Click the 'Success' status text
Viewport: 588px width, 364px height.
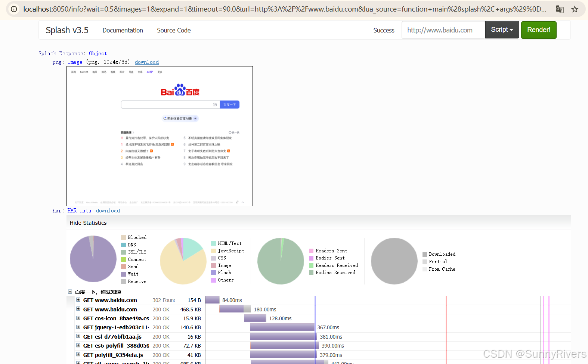[384, 30]
